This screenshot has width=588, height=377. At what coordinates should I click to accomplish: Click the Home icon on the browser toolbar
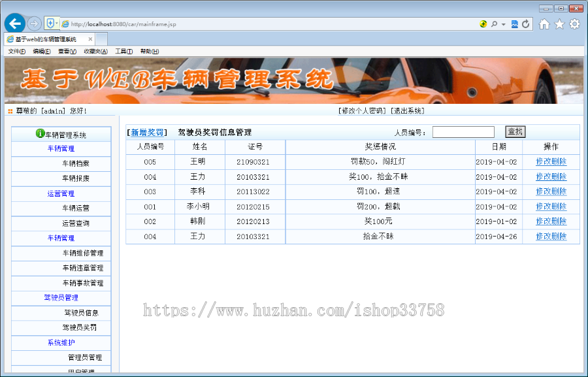[545, 24]
